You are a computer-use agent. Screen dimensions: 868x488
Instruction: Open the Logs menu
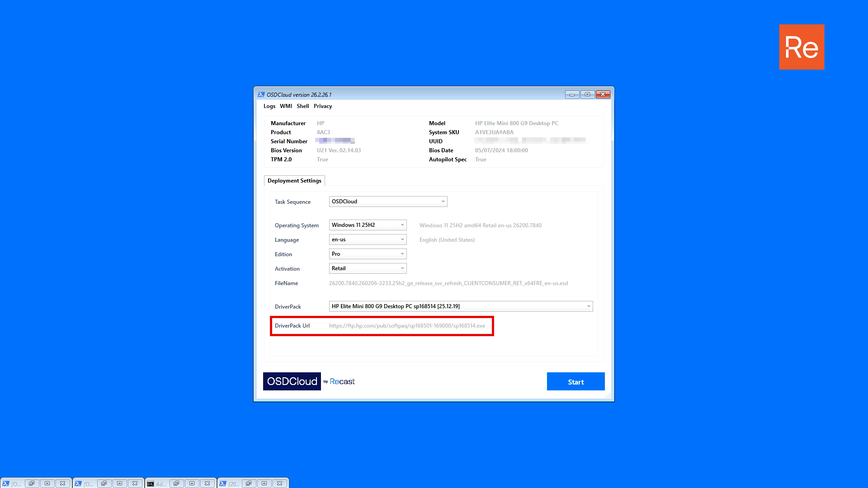click(269, 106)
